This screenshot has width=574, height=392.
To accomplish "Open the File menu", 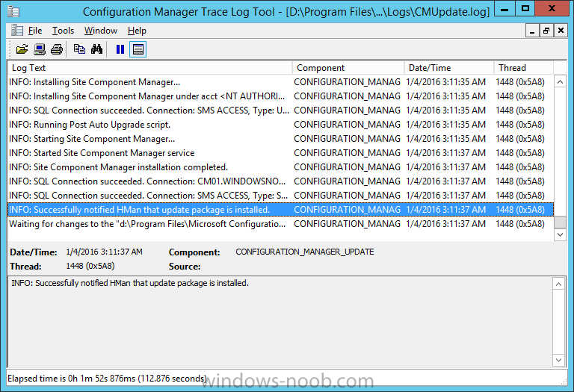I will tap(35, 31).
